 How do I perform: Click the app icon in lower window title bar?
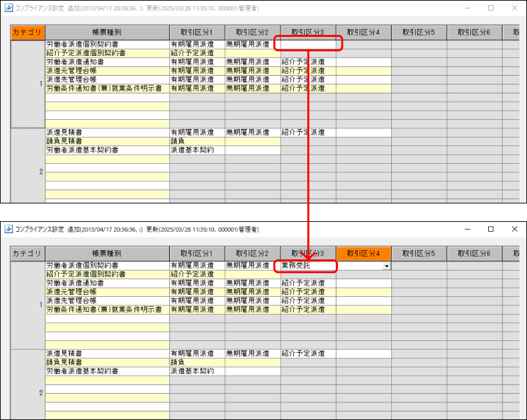[x=9, y=229]
